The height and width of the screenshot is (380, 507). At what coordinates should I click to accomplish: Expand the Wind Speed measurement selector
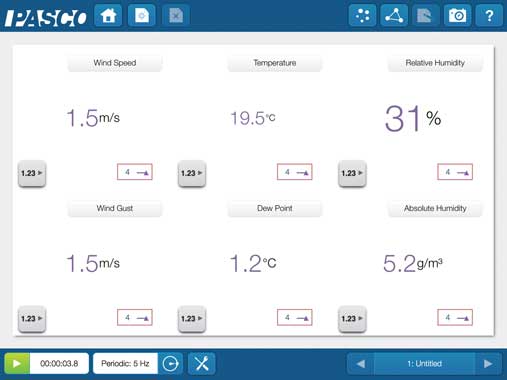pos(115,63)
